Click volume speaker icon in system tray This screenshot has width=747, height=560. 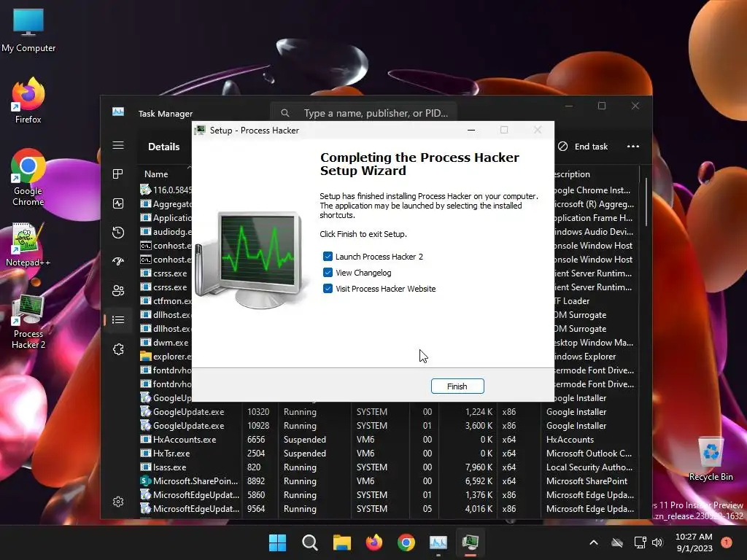coord(657,542)
